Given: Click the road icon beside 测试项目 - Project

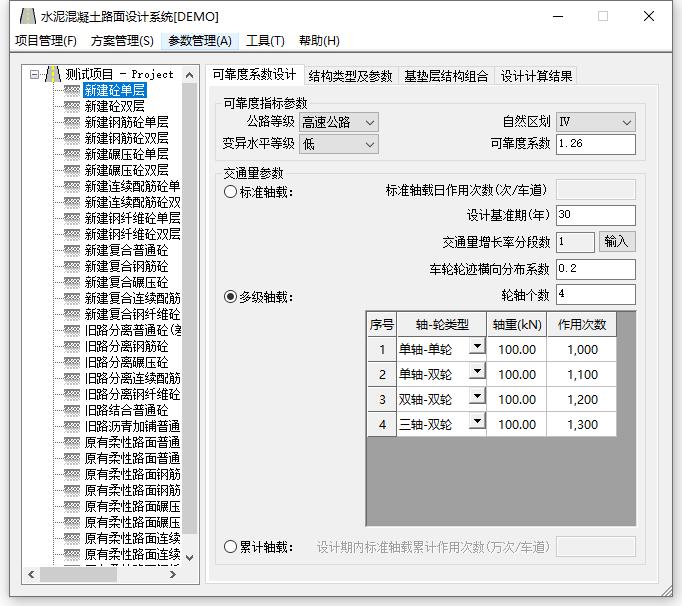Looking at the screenshot, I should point(53,74).
